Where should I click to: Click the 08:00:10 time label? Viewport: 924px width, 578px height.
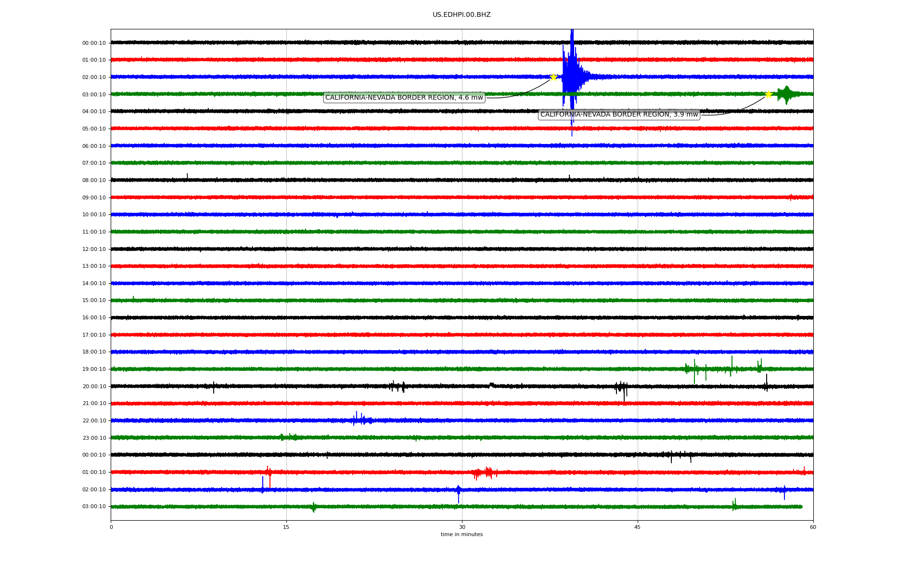[94, 181]
